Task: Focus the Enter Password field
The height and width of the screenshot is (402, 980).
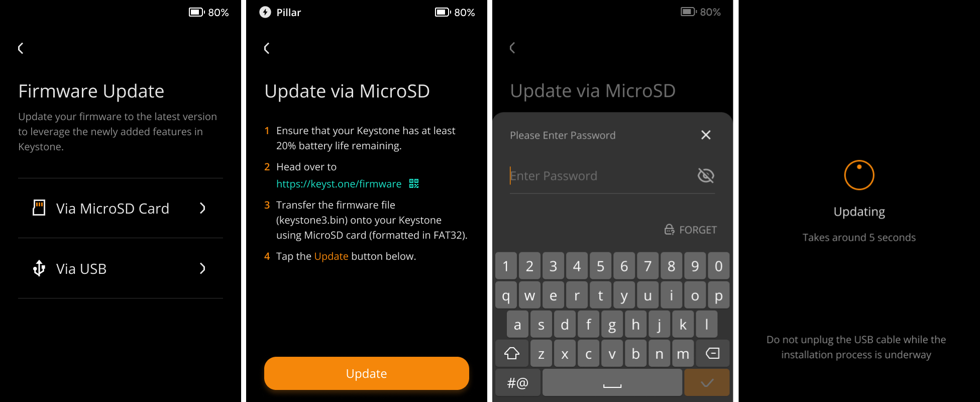Action: coord(598,176)
